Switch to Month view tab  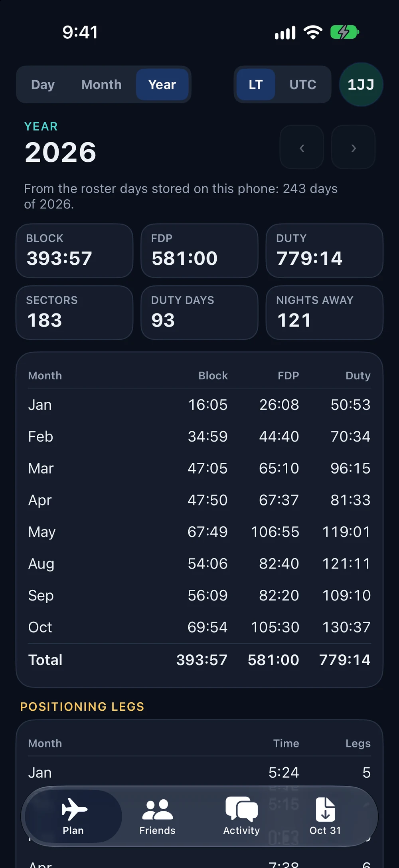click(101, 85)
